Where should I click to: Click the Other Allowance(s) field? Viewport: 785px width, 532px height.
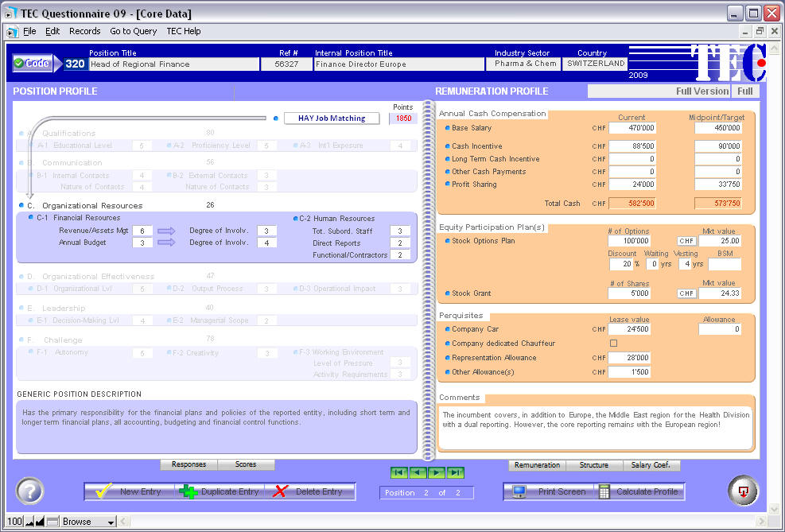point(629,372)
